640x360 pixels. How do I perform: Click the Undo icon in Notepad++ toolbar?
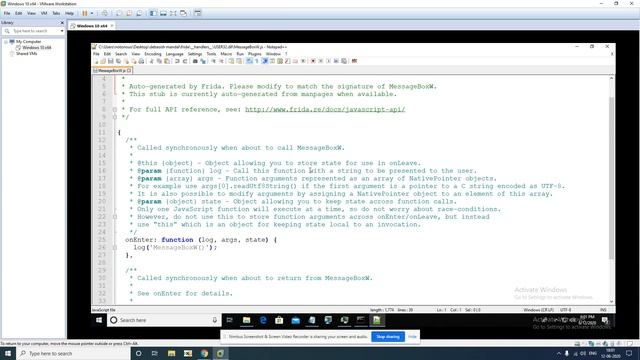176,61
